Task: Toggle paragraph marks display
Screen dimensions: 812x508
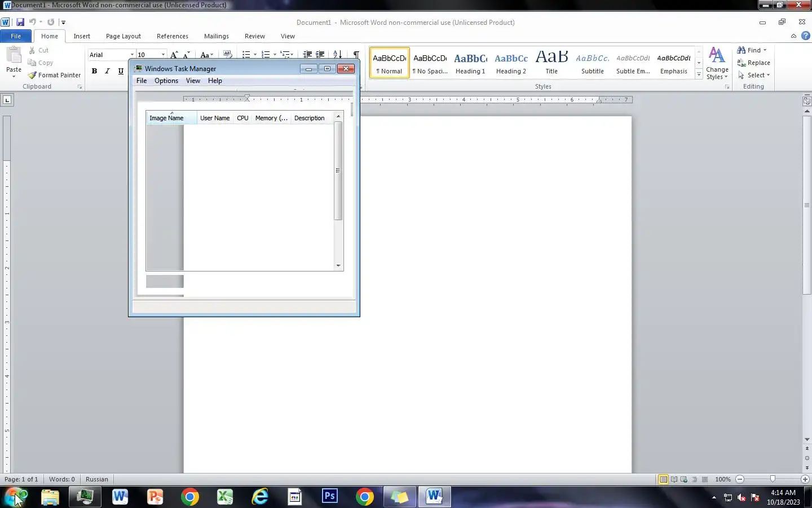Action: [355, 55]
